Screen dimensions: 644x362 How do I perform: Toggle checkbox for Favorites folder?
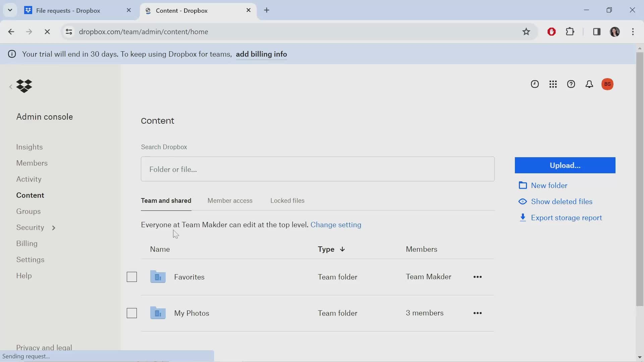pyautogui.click(x=132, y=277)
